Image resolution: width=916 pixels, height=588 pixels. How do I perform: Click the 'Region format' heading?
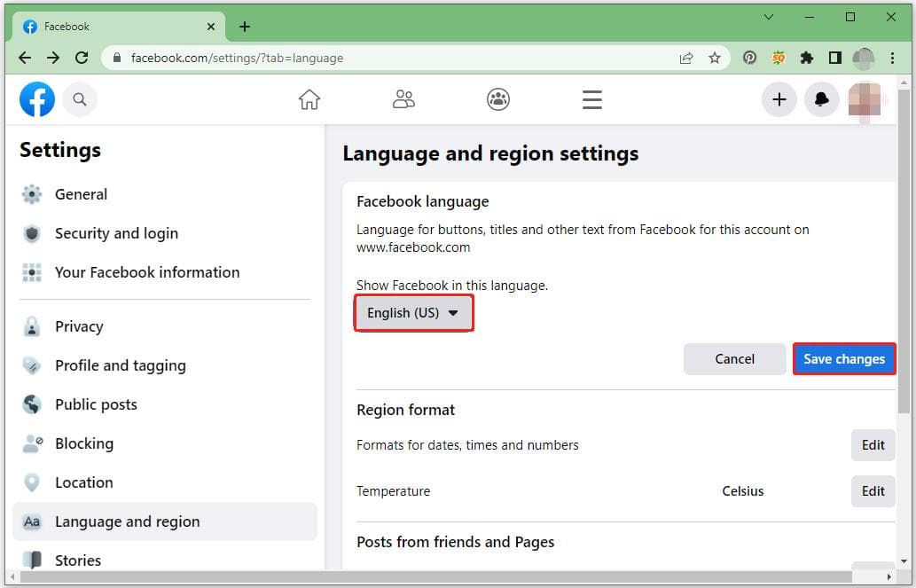pyautogui.click(x=405, y=410)
